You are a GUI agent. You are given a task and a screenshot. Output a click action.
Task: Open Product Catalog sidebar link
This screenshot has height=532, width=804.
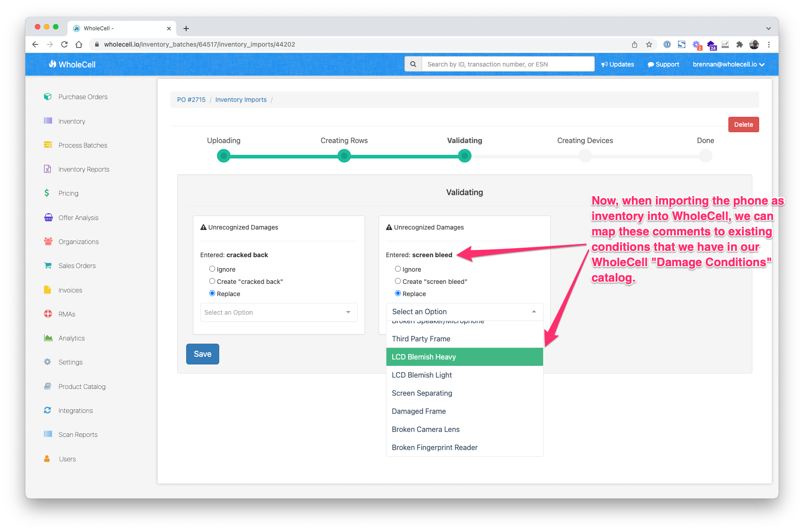[x=82, y=387]
